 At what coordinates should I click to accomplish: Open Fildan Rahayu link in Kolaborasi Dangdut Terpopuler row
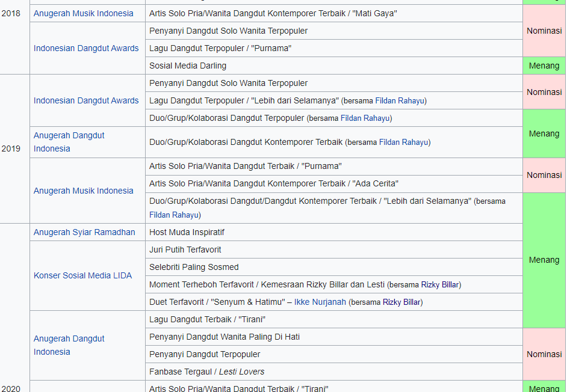pos(365,118)
